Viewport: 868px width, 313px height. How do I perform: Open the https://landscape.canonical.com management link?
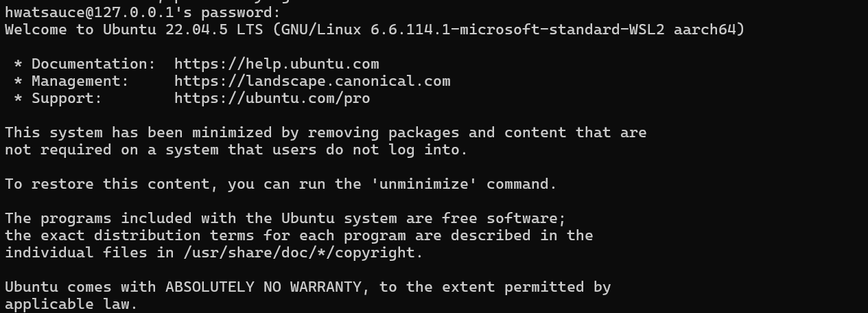(312, 81)
